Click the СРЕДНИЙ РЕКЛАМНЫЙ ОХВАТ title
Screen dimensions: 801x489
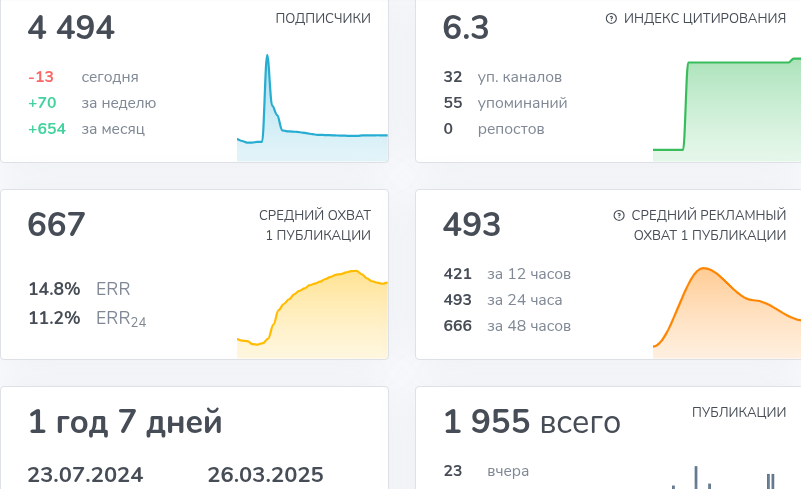709,225
